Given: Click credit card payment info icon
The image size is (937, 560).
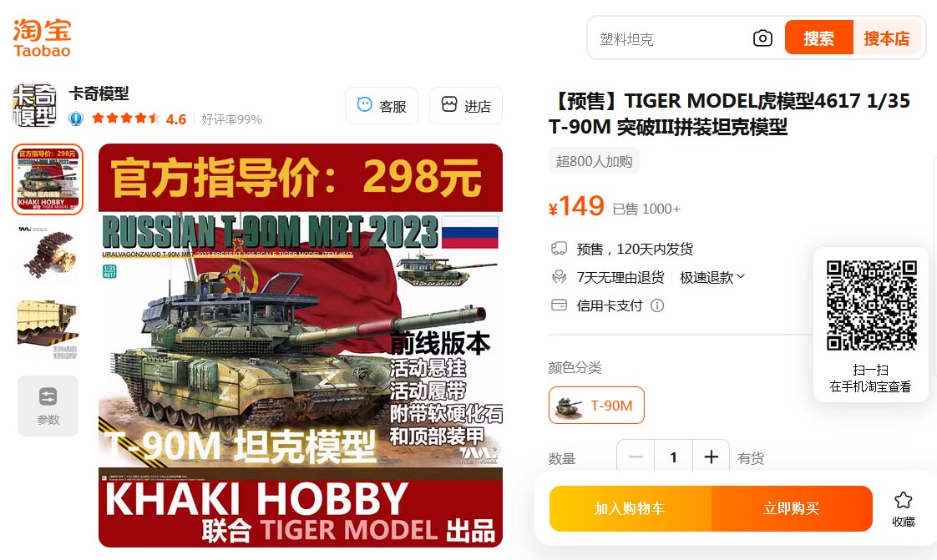Looking at the screenshot, I should 656,305.
